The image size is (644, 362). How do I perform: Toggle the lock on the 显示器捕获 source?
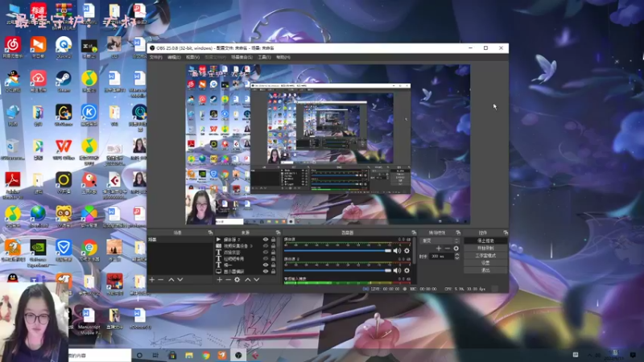click(x=274, y=271)
